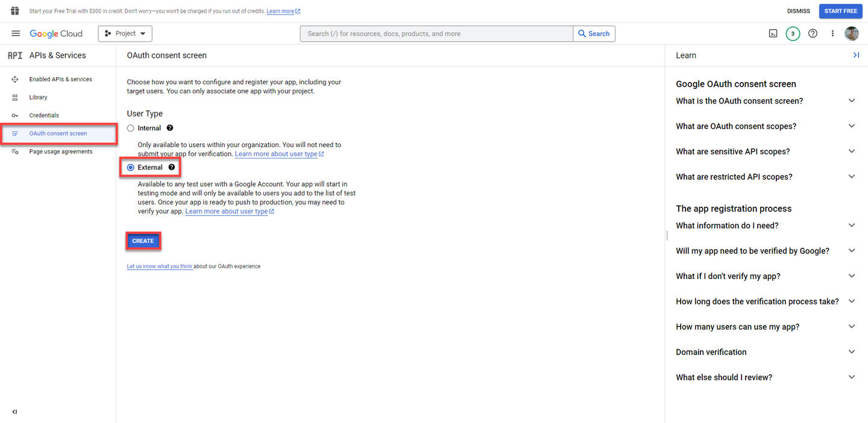Image resolution: width=868 pixels, height=423 pixels.
Task: Select the Internal user type radio button
Action: point(131,128)
